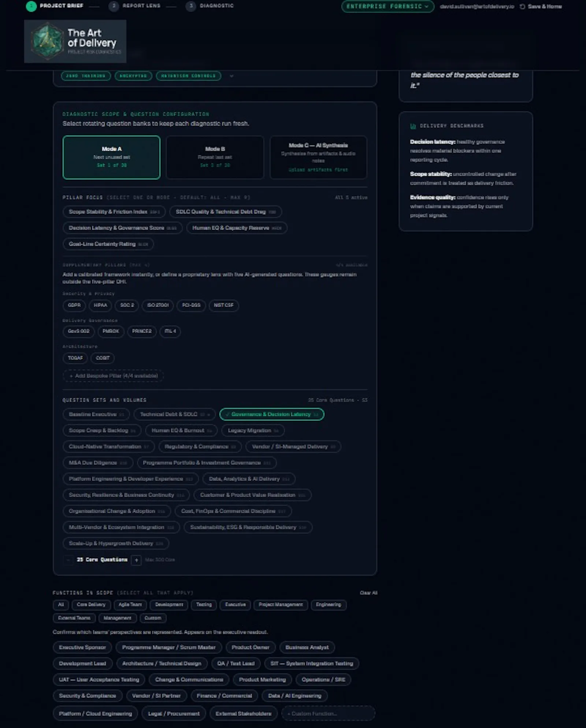Toggle Human EQ & Capacity Reserve pillar
Screen dimensions: 586x728
237,228
